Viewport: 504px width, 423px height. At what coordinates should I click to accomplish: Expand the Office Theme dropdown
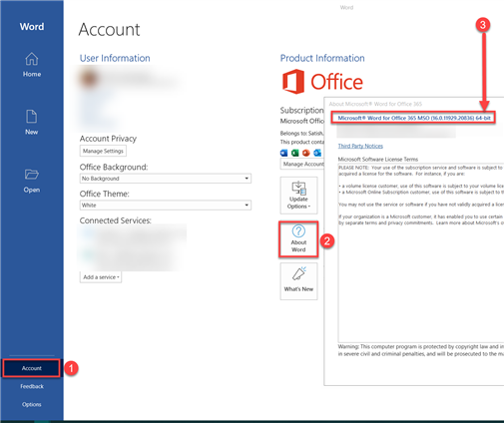pos(166,206)
